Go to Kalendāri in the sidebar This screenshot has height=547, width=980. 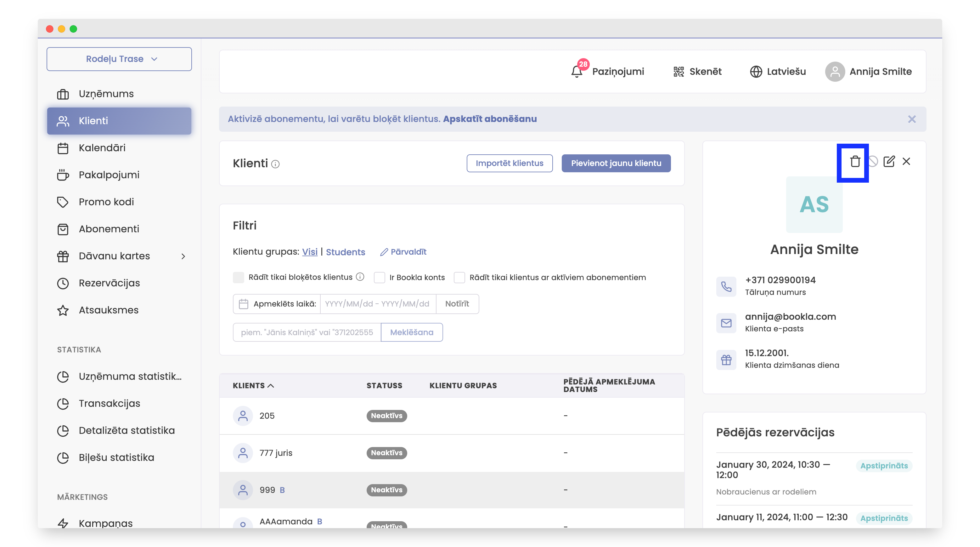[x=102, y=148]
